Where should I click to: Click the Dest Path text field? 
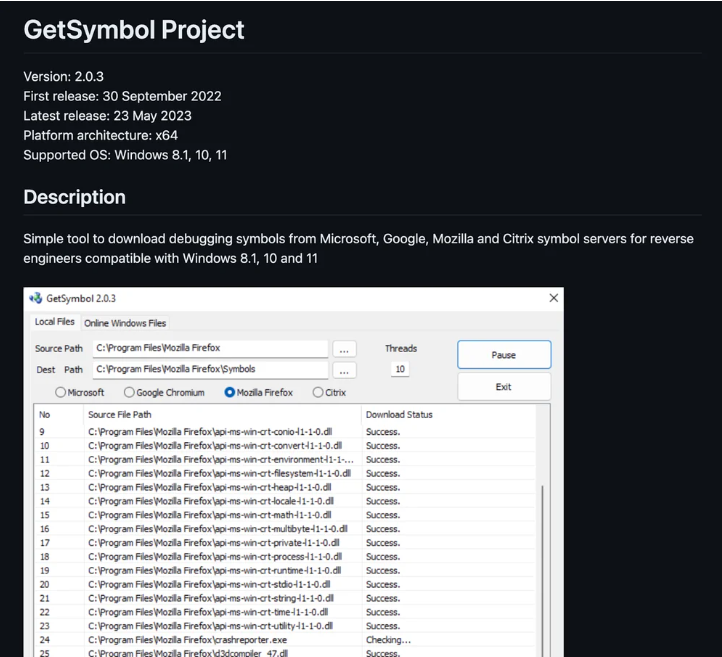[x=210, y=370]
